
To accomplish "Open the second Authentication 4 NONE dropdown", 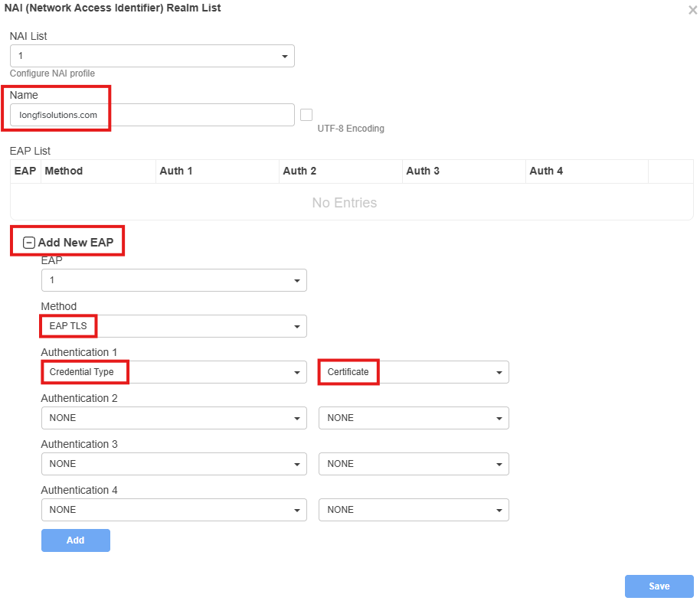I will tap(414, 510).
